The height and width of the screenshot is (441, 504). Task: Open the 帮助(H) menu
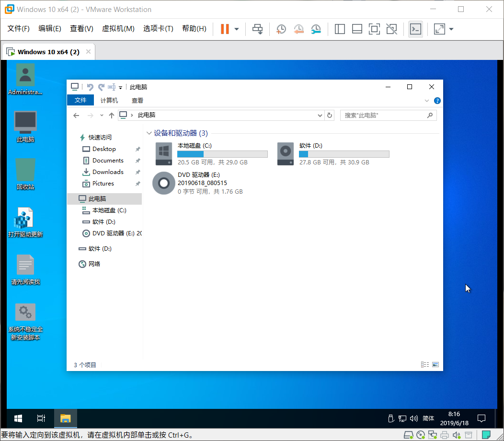[x=194, y=29]
